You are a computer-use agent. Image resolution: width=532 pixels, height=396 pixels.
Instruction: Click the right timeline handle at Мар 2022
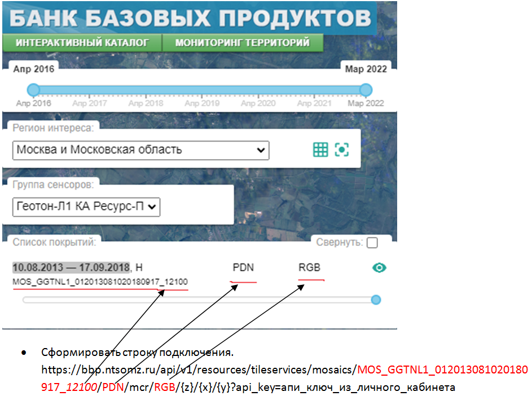[366, 89]
